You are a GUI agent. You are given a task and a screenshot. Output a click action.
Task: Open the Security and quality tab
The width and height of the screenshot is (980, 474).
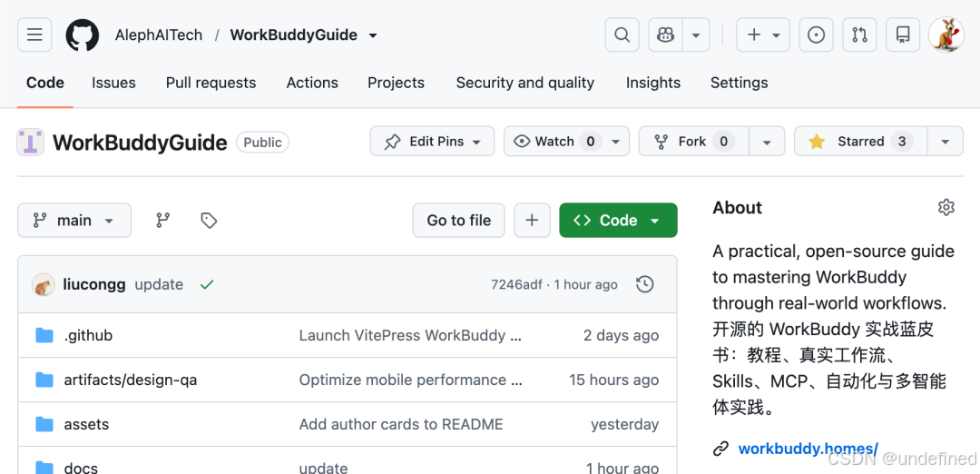525,83
